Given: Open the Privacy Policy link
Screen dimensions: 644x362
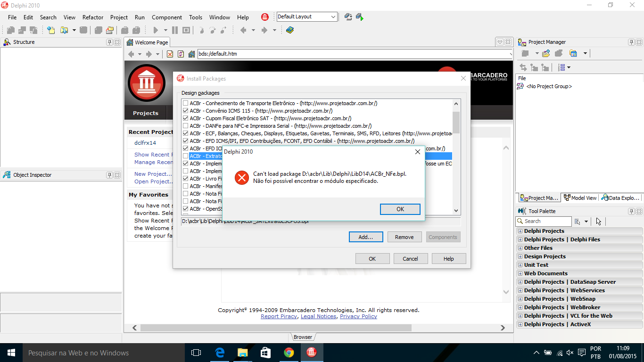Looking at the screenshot, I should pyautogui.click(x=358, y=316).
